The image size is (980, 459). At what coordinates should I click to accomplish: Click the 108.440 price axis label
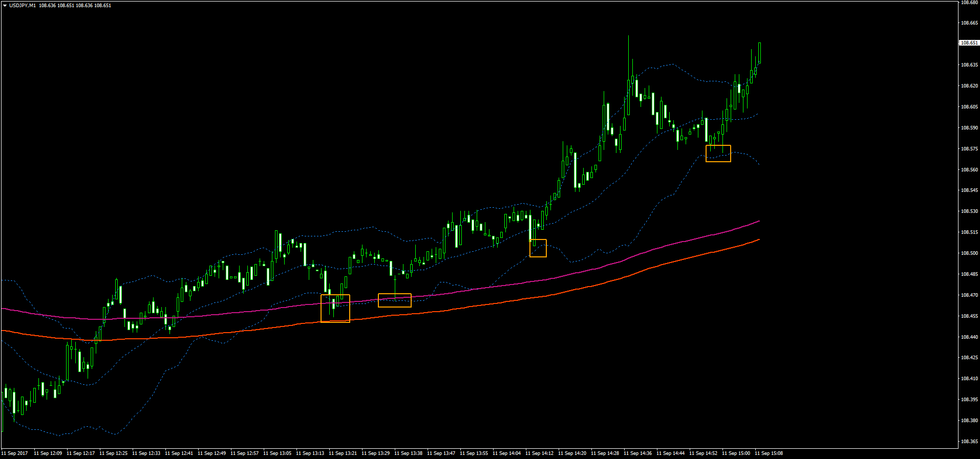coord(970,337)
